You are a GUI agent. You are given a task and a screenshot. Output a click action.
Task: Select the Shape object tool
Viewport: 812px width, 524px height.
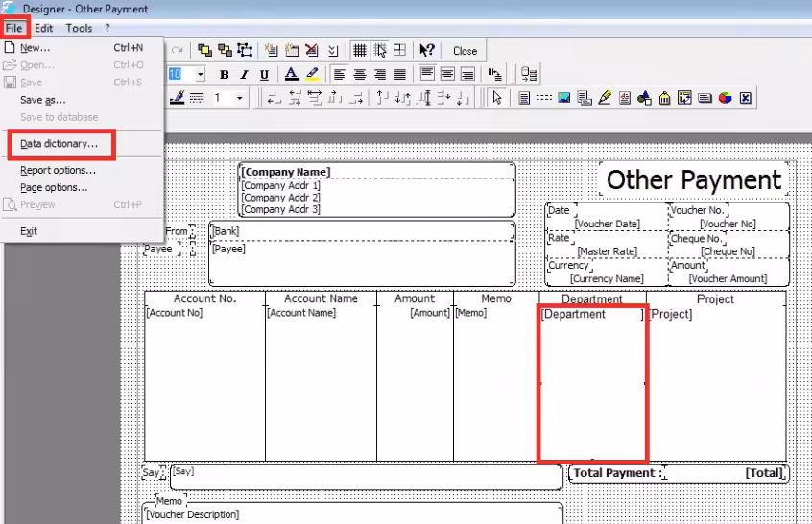pyautogui.click(x=644, y=98)
